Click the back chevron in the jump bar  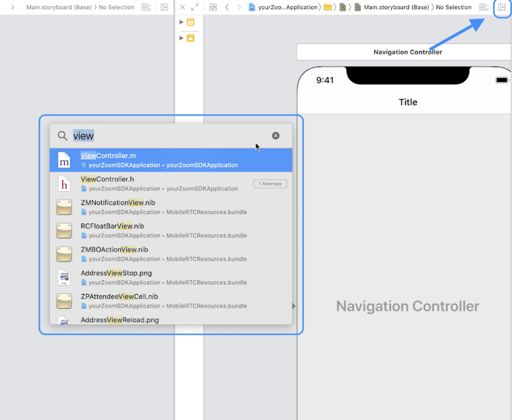click(227, 7)
